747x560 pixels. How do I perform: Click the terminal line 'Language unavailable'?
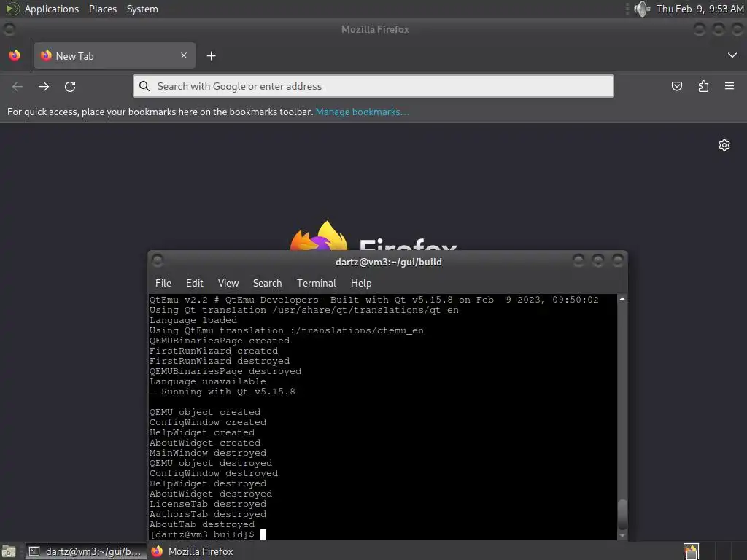208,381
